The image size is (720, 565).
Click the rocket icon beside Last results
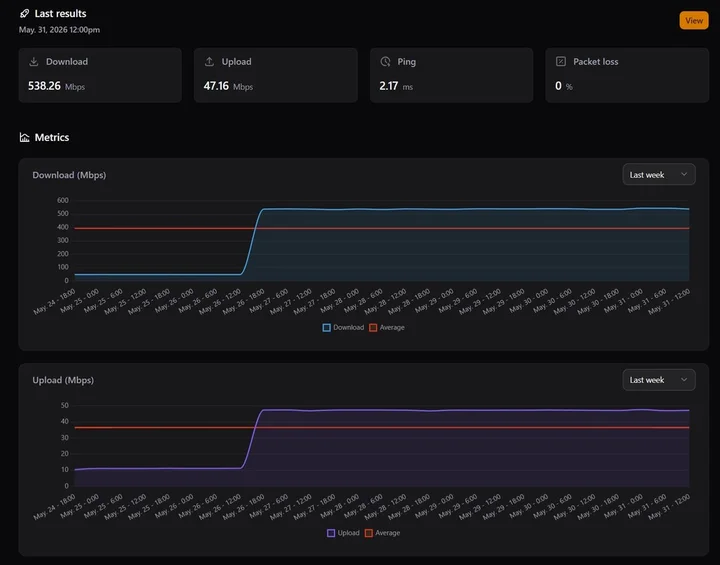click(24, 14)
